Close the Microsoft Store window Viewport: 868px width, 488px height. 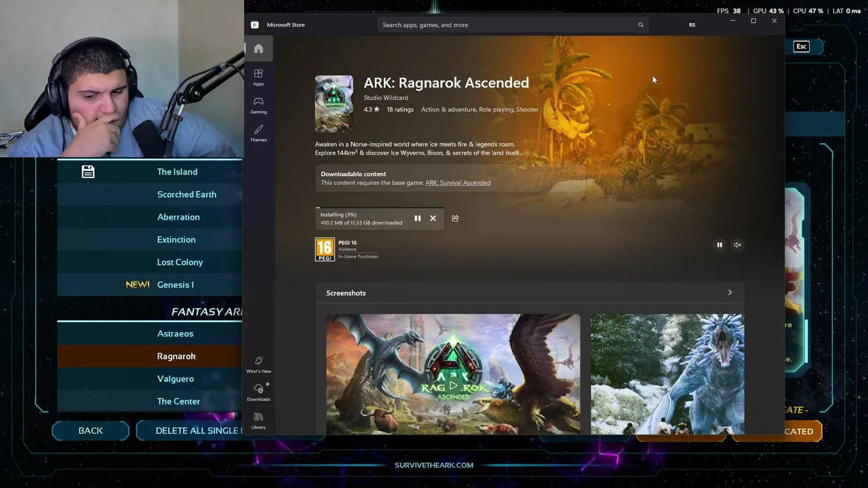coord(774,21)
